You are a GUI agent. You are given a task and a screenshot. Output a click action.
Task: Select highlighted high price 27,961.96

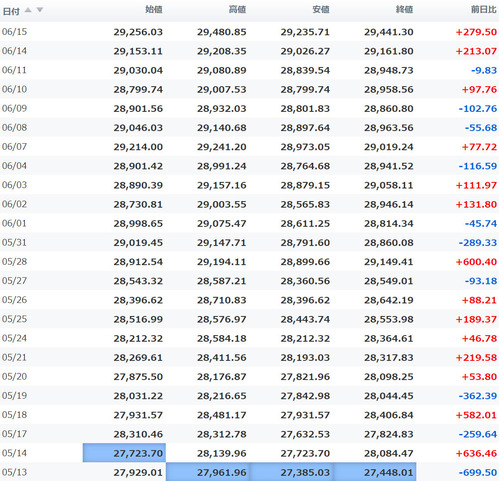208,472
